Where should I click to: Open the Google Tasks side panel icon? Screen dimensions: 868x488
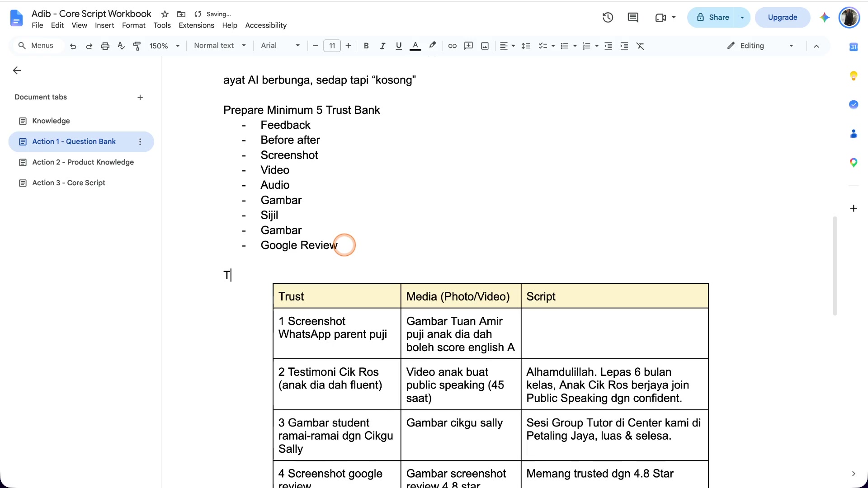tap(854, 104)
